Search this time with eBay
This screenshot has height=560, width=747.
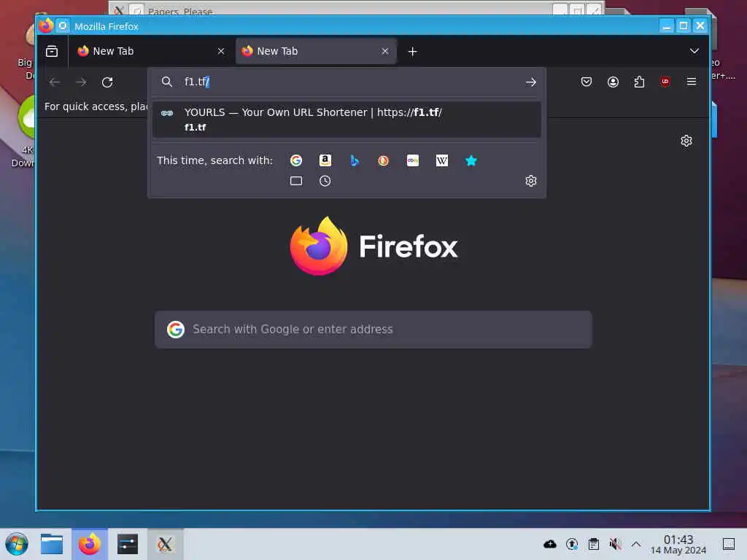pyautogui.click(x=413, y=160)
